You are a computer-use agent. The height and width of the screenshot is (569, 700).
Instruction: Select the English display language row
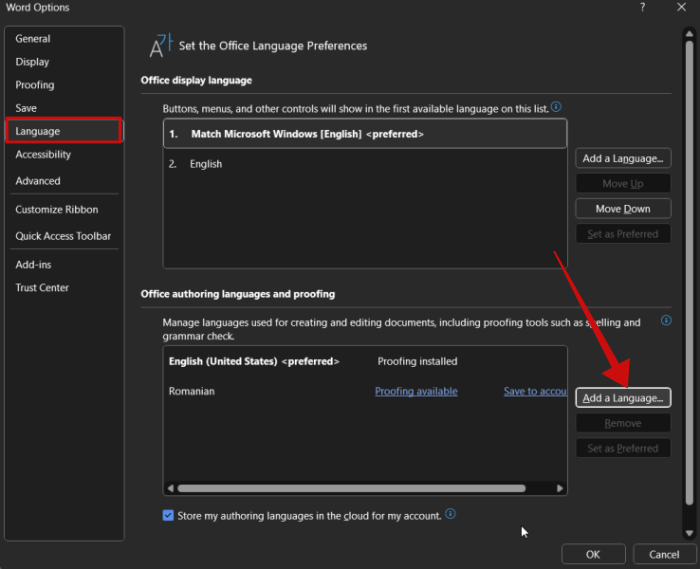click(x=365, y=164)
